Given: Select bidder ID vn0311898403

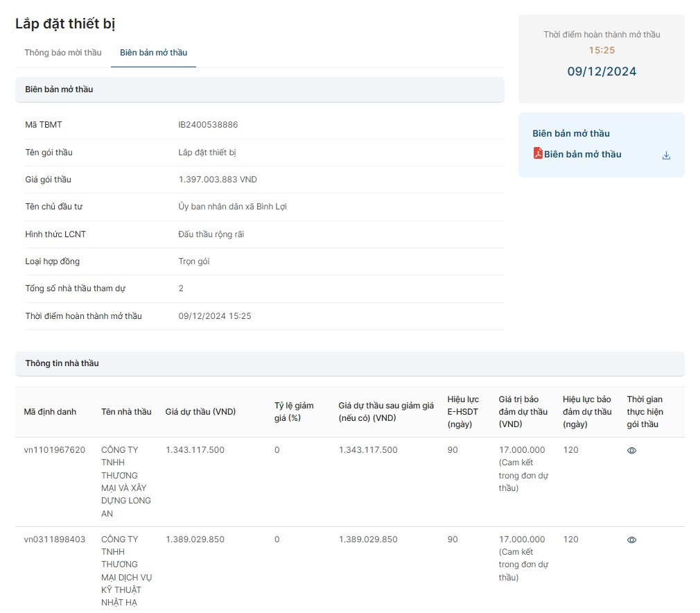Looking at the screenshot, I should pos(55,539).
